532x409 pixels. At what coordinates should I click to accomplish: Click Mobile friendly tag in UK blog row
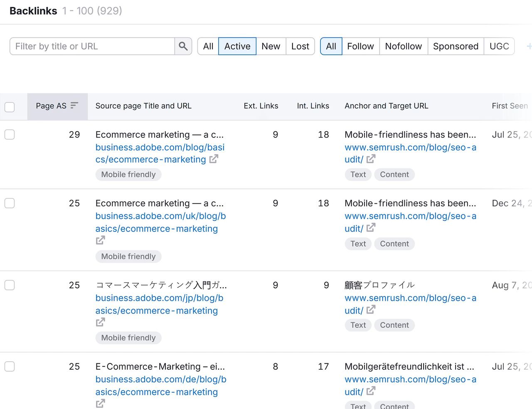click(128, 256)
